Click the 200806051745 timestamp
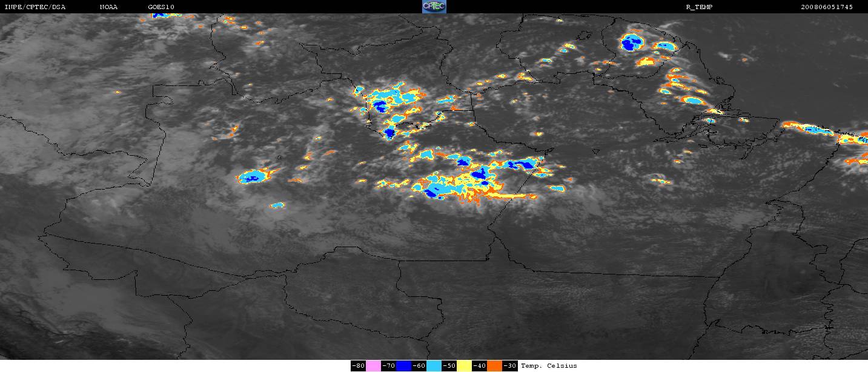This screenshot has height=372, width=868. point(827,7)
